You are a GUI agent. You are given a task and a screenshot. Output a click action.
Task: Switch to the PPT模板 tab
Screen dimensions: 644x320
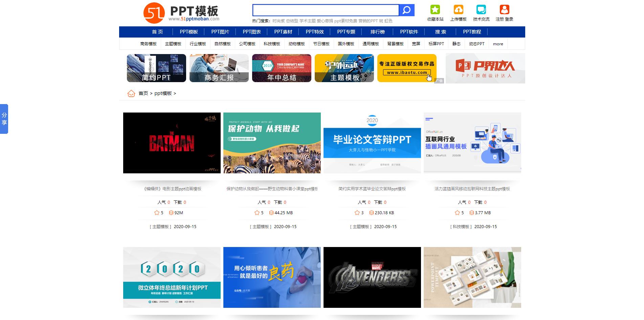point(189,32)
